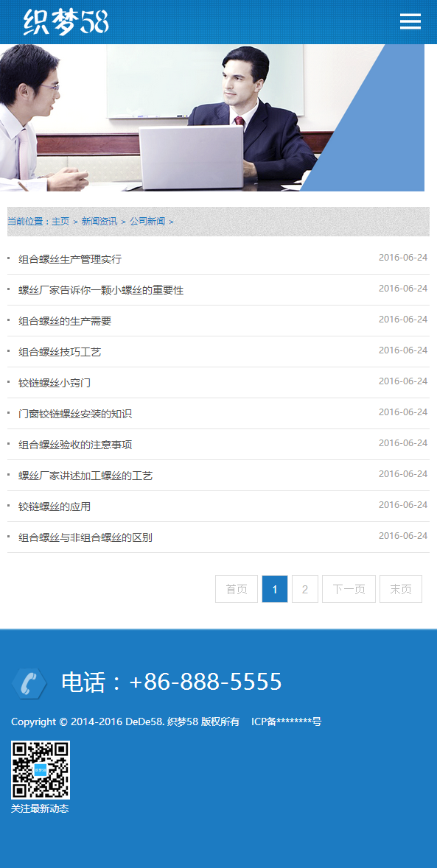This screenshot has height=868, width=437.
Task: Select pagination page 1
Action: click(x=275, y=589)
